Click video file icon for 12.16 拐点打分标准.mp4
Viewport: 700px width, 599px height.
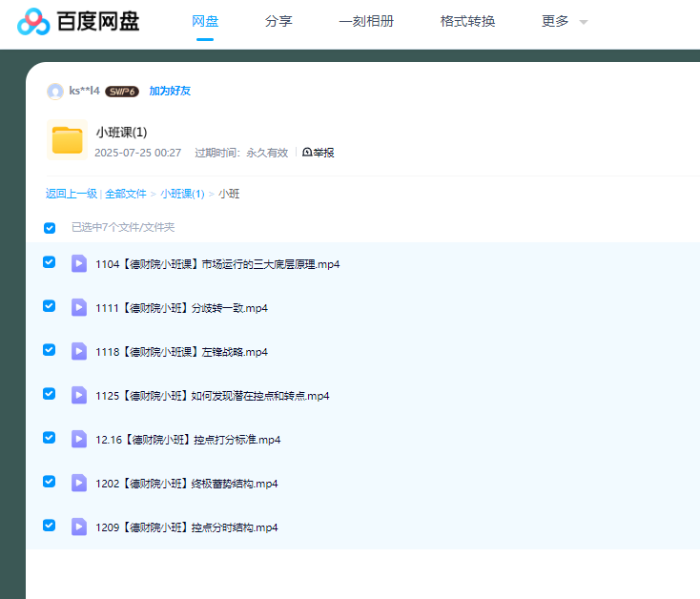point(79,439)
